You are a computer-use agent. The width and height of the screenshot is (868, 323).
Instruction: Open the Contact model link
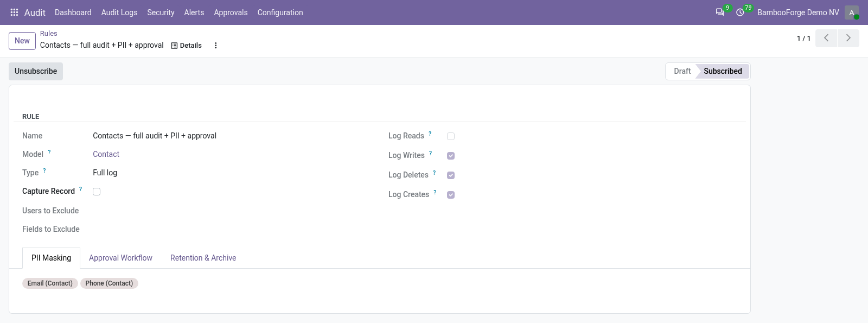tap(106, 154)
